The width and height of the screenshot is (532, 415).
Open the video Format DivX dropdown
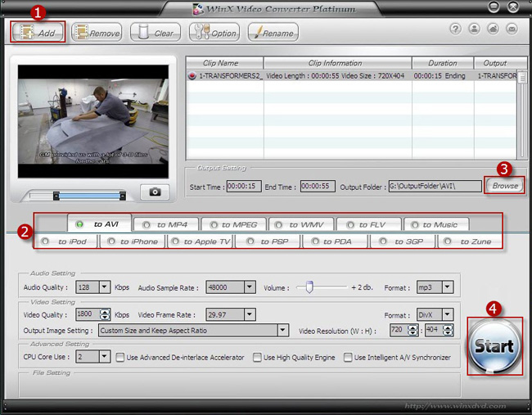click(x=447, y=314)
